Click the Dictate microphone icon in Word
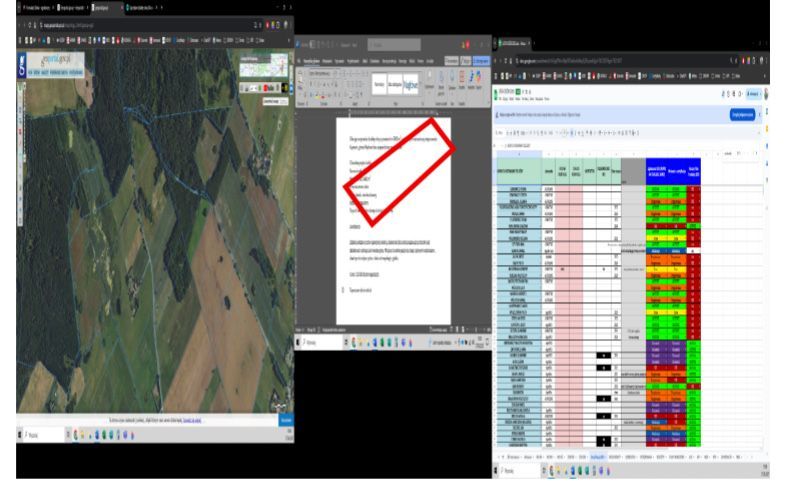The height and width of the screenshot is (495, 788). [x=440, y=83]
